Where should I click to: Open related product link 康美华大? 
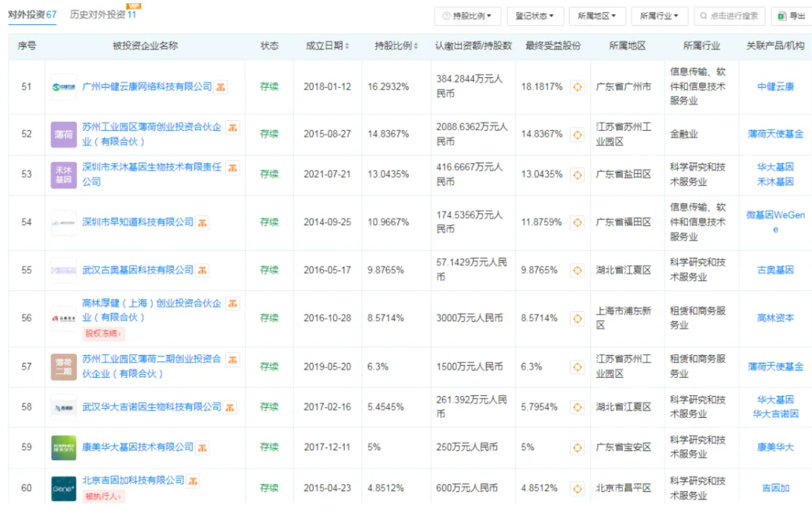click(x=775, y=447)
